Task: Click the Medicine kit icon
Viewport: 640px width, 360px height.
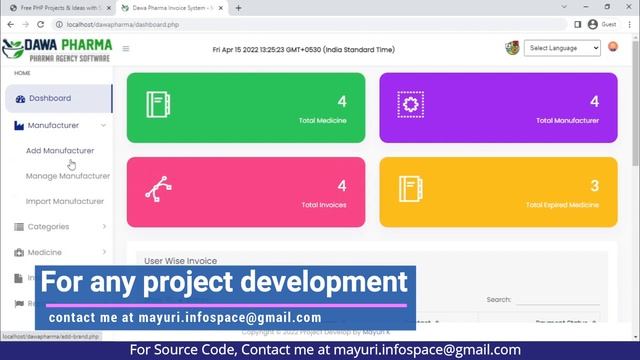Action: [x=19, y=253]
